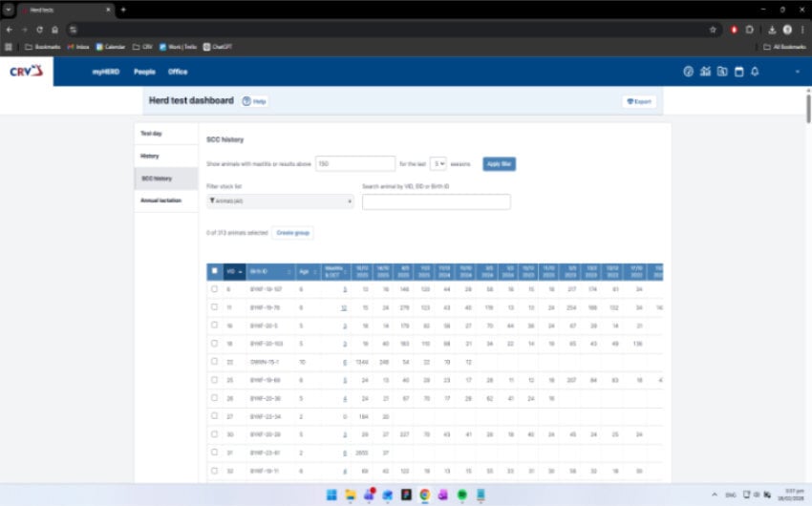Open the user account dropdown arrow
The image size is (812, 506).
tap(797, 72)
